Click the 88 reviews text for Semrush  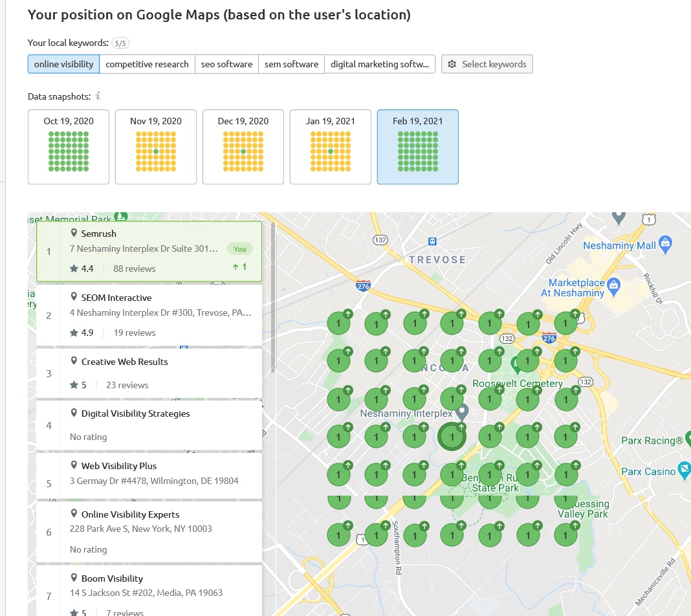[135, 269]
